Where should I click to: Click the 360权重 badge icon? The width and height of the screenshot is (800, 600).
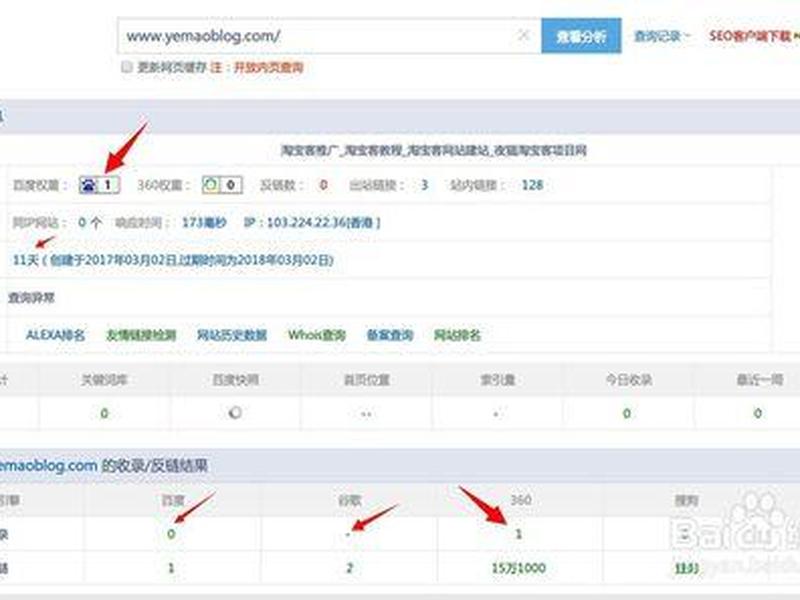222,185
